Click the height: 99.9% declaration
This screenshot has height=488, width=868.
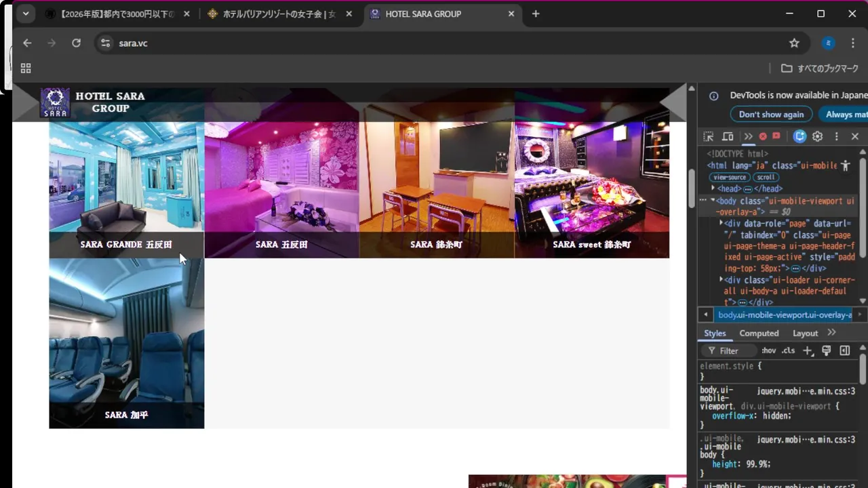[x=741, y=464]
